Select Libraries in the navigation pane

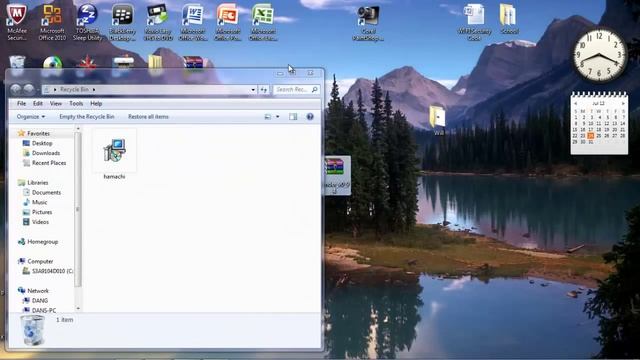(38, 182)
